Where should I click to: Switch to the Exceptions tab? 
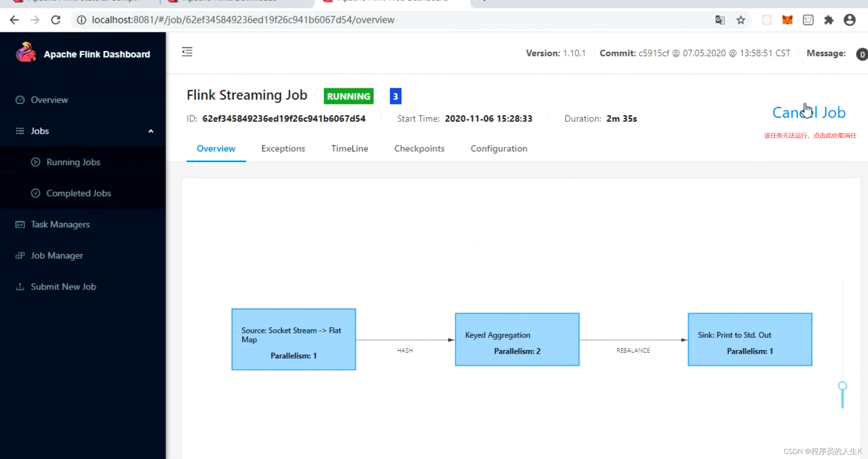283,148
